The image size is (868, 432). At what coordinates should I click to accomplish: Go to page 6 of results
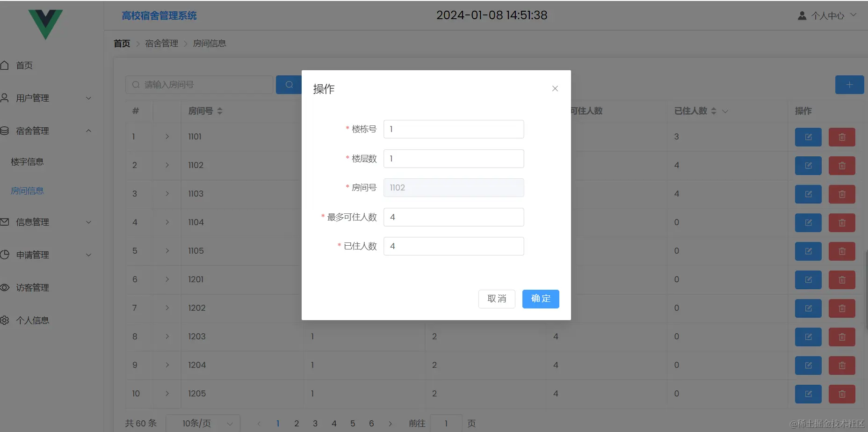click(x=371, y=424)
